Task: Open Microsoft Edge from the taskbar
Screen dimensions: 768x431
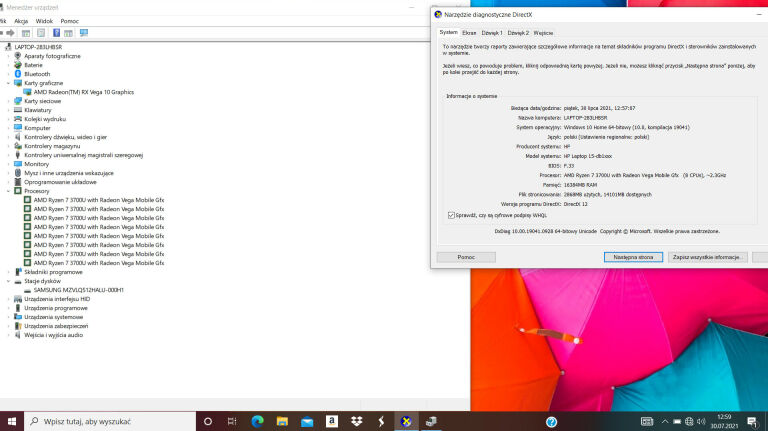Action: [257, 422]
